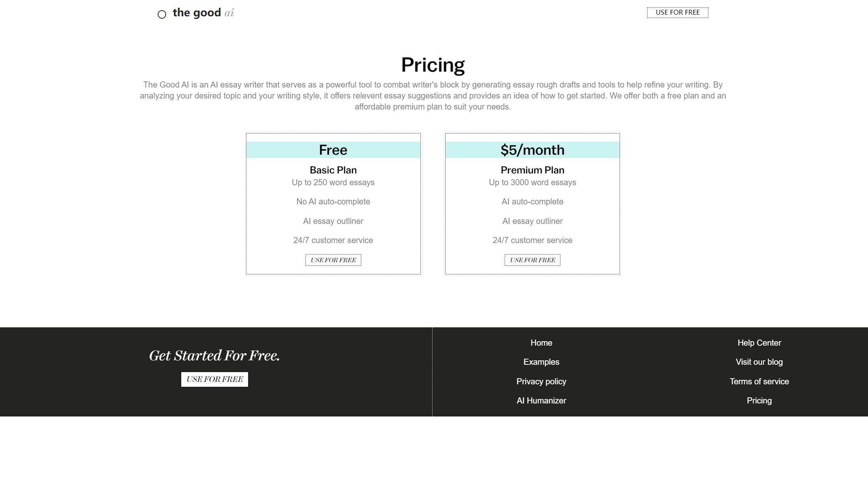
Task: Open the Help Center link
Action: 759,343
